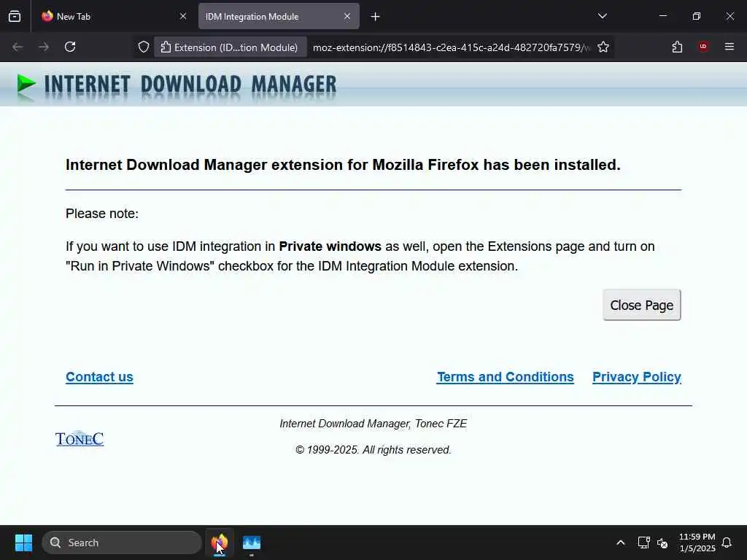The height and width of the screenshot is (560, 747).
Task: Focus the moz-extension URL address field
Action: (x=450, y=47)
